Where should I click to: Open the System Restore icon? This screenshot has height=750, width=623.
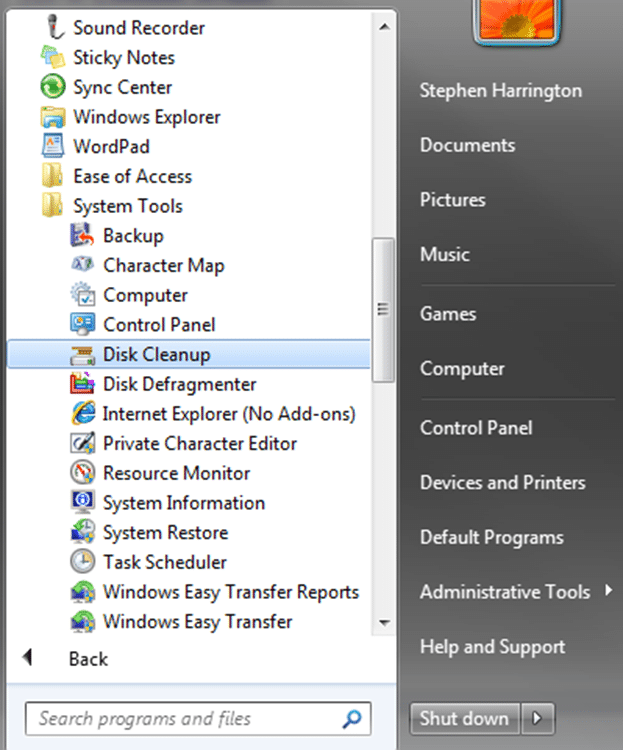(x=82, y=532)
